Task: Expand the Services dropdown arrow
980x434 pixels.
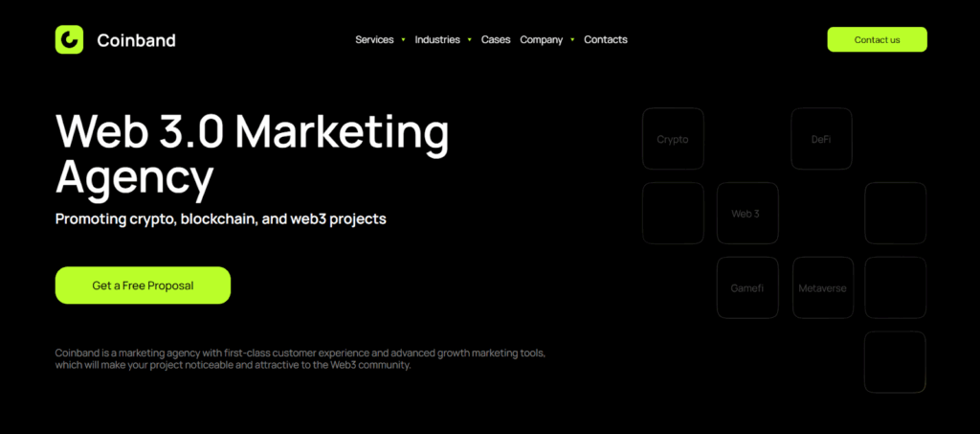Action: click(403, 39)
